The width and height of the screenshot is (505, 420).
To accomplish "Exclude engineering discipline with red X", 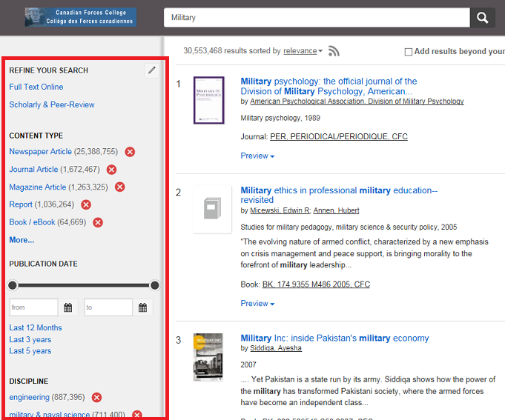I will point(96,398).
